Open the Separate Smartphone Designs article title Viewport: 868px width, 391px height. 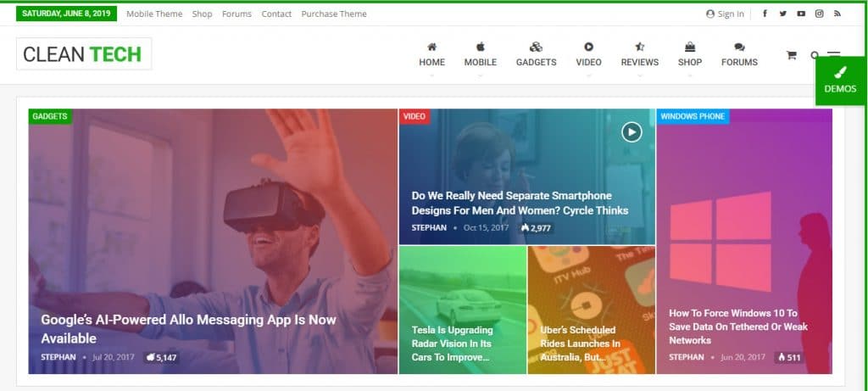pyautogui.click(x=520, y=203)
